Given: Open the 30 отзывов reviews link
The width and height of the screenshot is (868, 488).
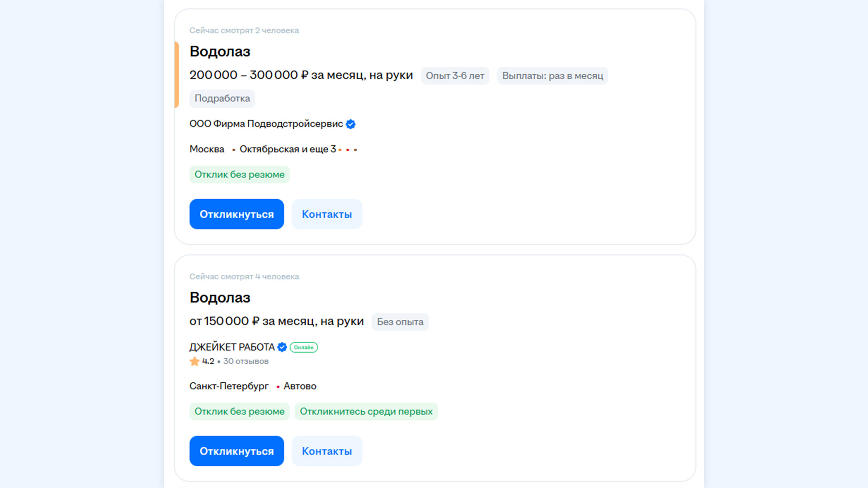Looking at the screenshot, I should [245, 361].
